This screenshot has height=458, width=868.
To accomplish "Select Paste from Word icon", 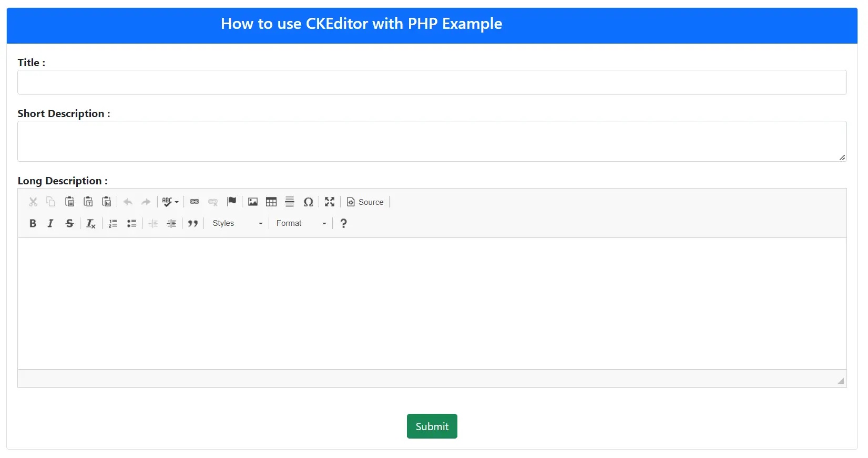I will pyautogui.click(x=107, y=202).
